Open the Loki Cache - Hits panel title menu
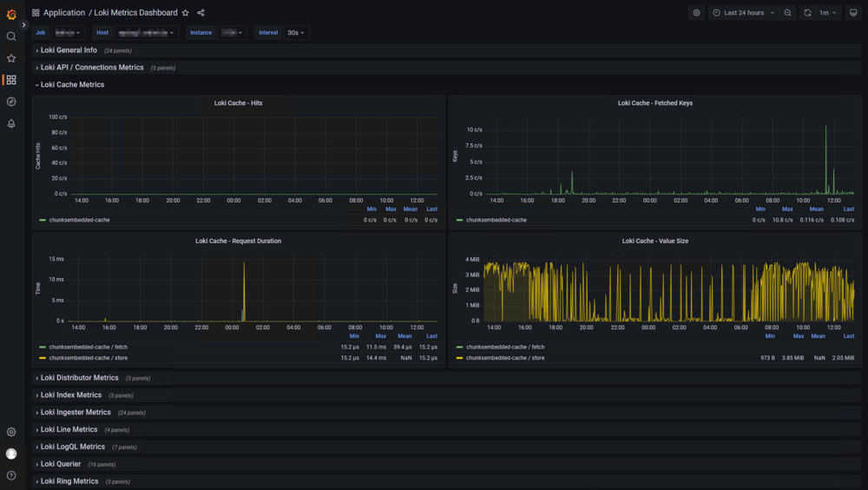The width and height of the screenshot is (868, 490). coord(238,103)
